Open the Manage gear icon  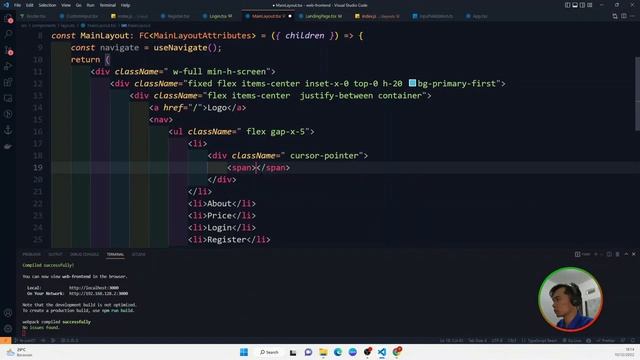(8, 329)
